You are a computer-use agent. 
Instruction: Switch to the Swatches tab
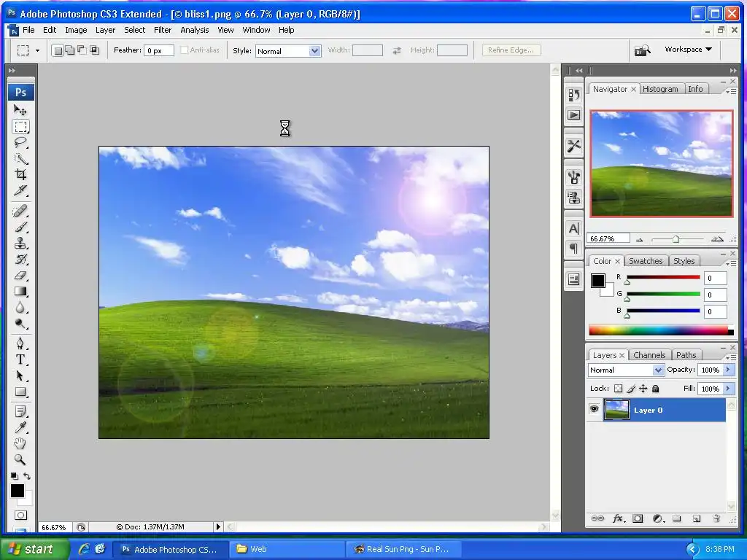click(646, 261)
